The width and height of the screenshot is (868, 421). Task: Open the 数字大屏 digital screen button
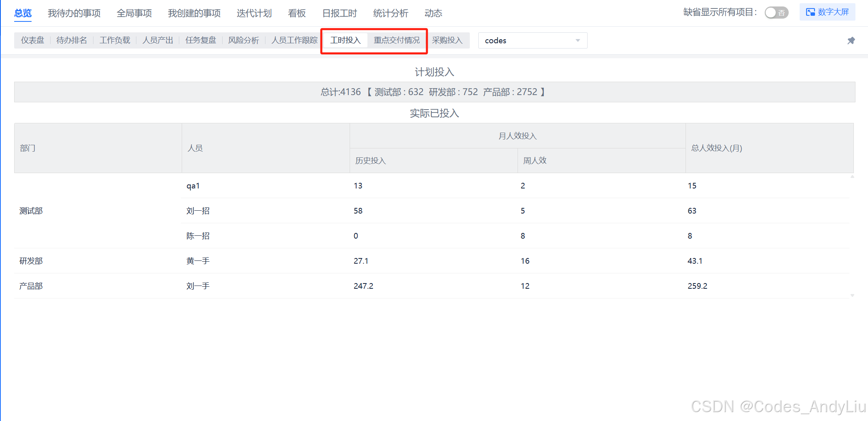827,12
